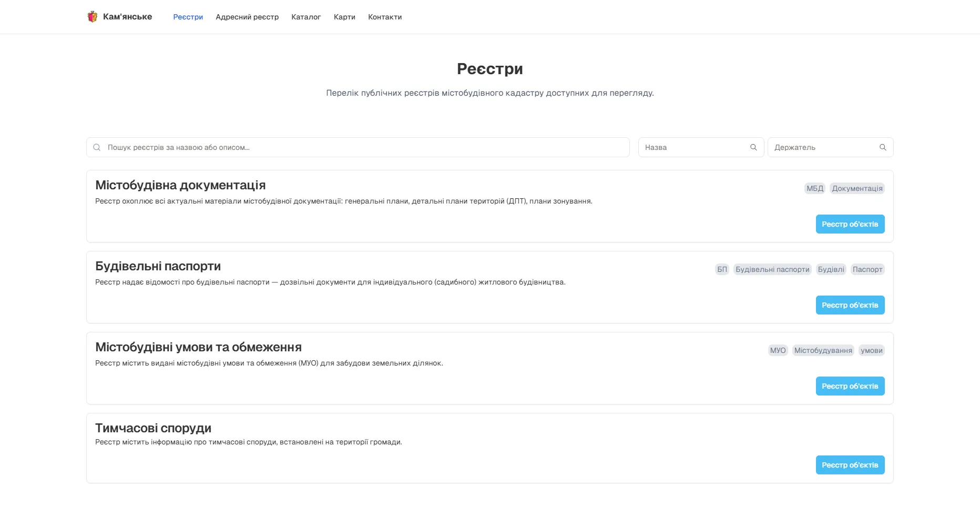Switch to Карти section
Screen dimensions: 980x507
[x=344, y=17]
